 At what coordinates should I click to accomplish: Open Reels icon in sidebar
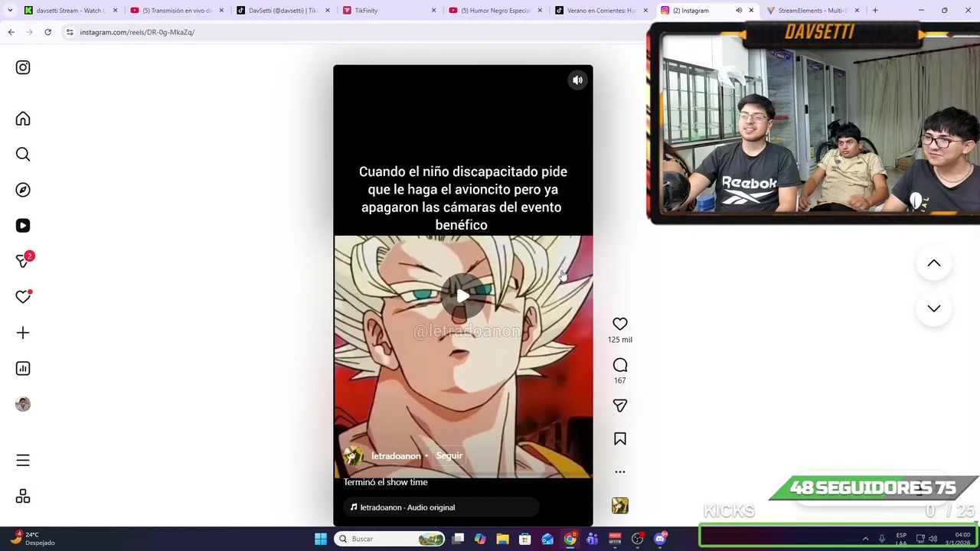pos(23,226)
